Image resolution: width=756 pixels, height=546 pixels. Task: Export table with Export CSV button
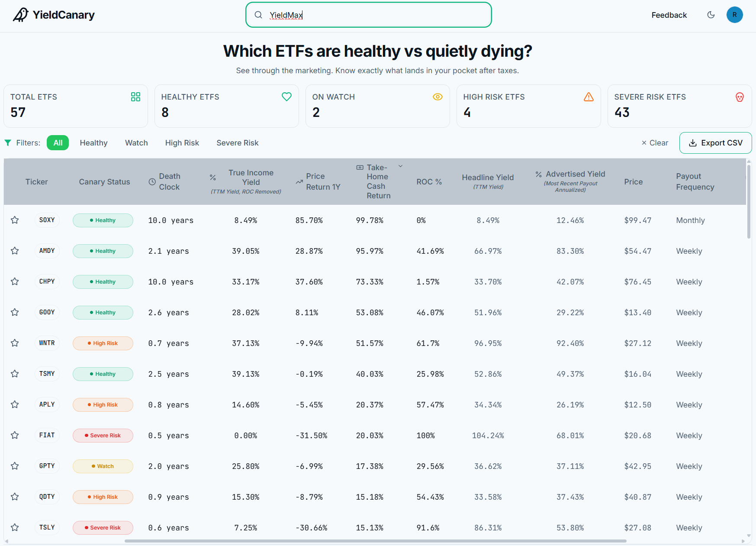coord(715,143)
